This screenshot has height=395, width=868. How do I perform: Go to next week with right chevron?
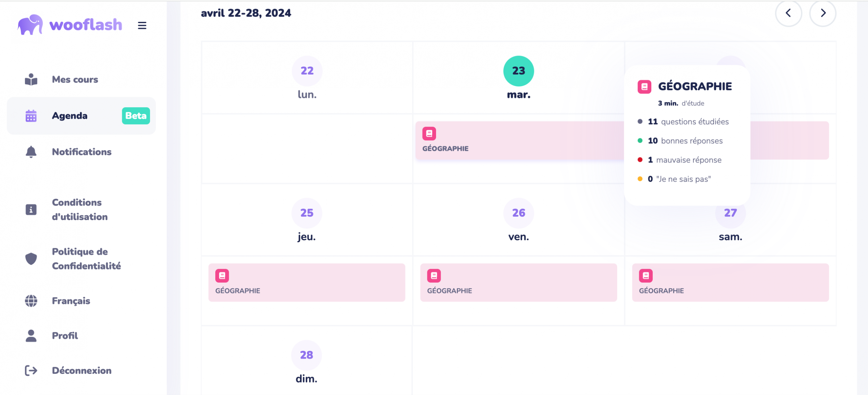tap(823, 13)
